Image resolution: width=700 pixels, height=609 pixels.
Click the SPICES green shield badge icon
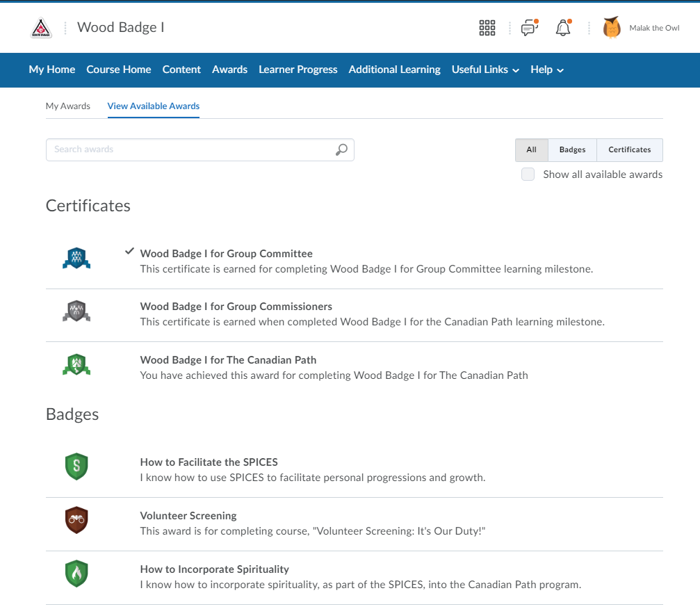coord(76,466)
